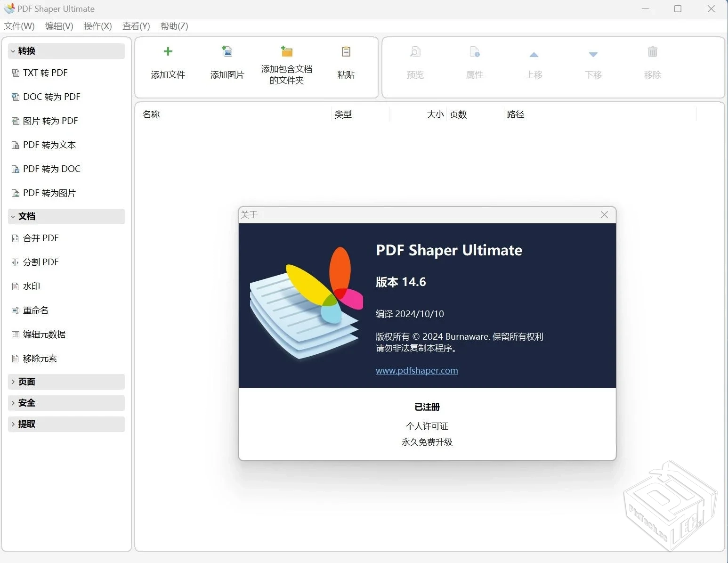Select the 合并 PDF tool
This screenshot has height=563, width=728.
[40, 238]
